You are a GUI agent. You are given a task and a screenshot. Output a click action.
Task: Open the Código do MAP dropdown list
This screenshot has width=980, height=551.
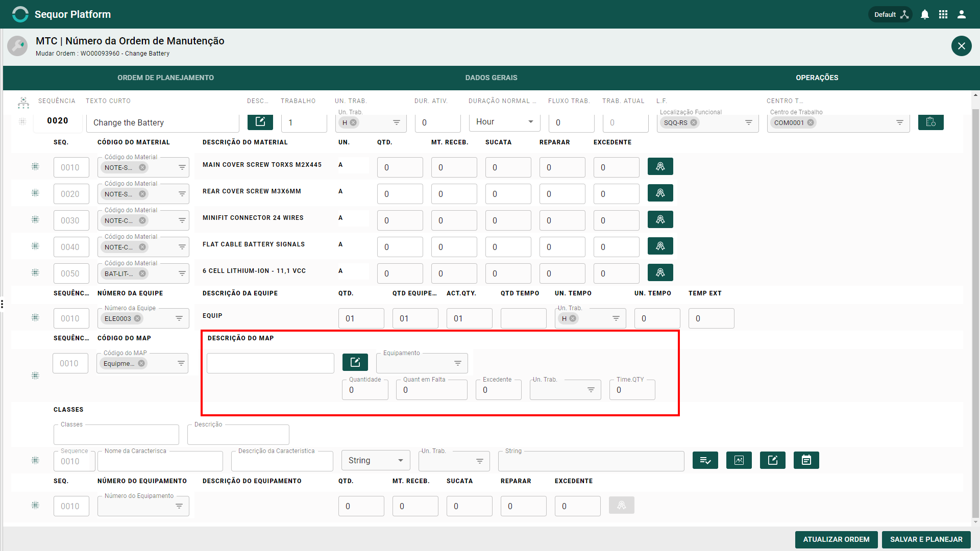tap(181, 363)
